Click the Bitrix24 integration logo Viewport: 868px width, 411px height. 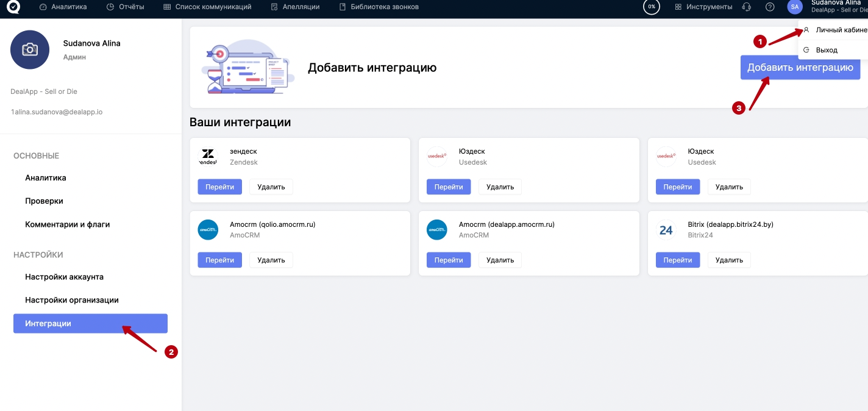[x=666, y=230]
